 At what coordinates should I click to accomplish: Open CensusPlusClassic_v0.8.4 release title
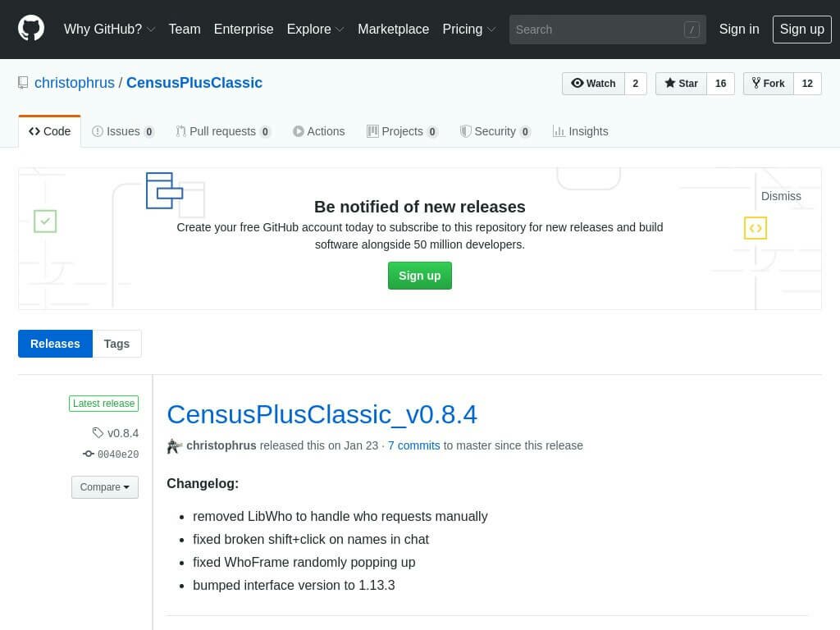(322, 414)
